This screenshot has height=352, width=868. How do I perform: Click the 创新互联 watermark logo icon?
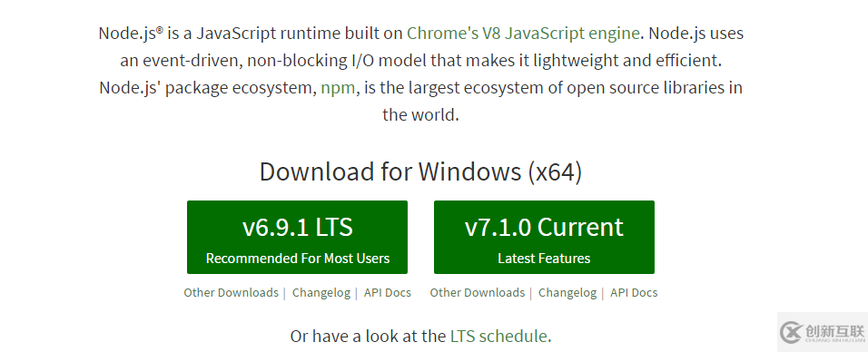(x=792, y=332)
